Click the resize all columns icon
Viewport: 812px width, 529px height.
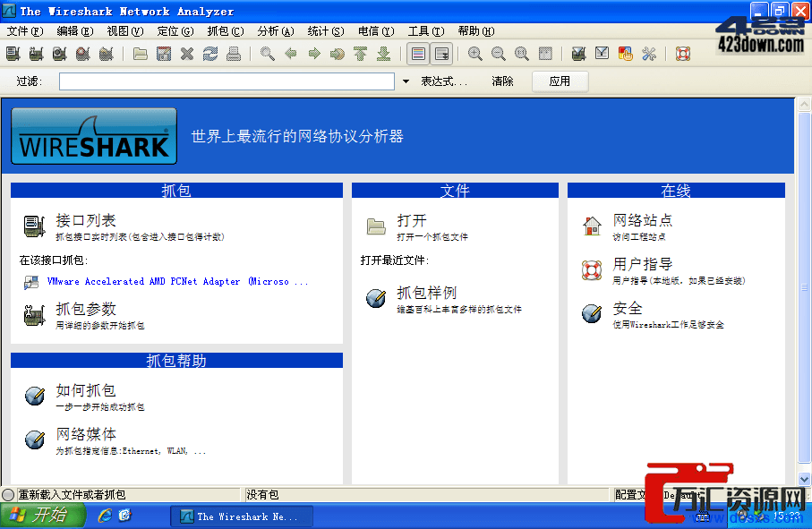pos(545,54)
